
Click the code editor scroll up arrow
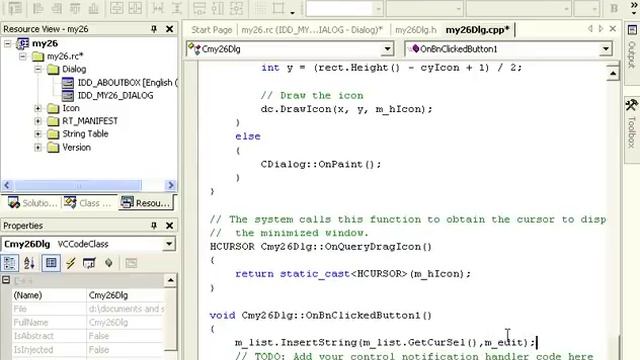(x=613, y=73)
